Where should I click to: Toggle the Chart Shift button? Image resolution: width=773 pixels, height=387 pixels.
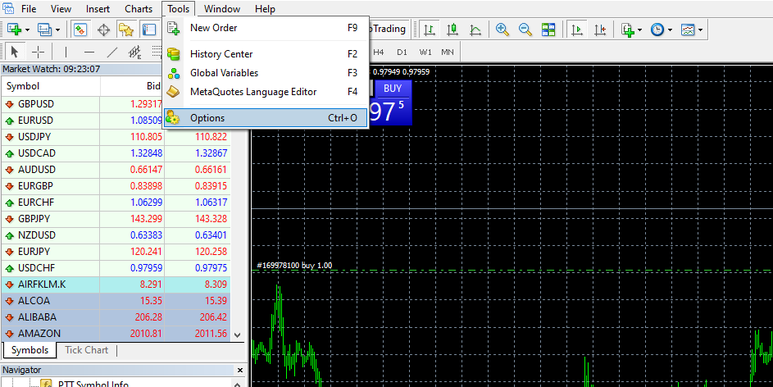pyautogui.click(x=600, y=30)
